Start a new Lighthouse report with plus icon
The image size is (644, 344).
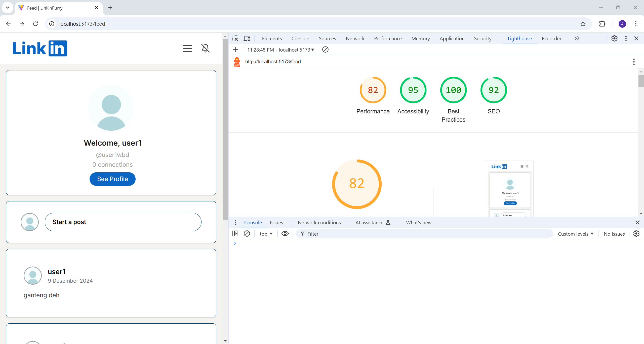pyautogui.click(x=235, y=50)
